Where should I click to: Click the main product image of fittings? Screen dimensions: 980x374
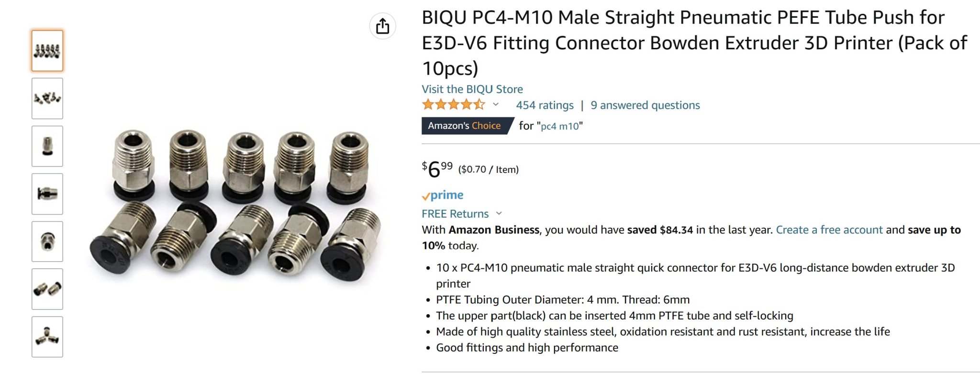click(235, 206)
